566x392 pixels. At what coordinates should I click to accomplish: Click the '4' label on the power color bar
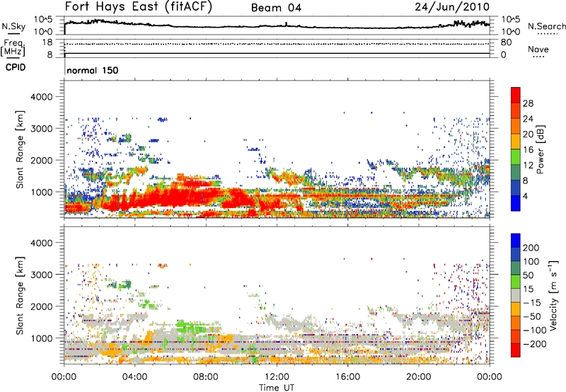tap(525, 197)
